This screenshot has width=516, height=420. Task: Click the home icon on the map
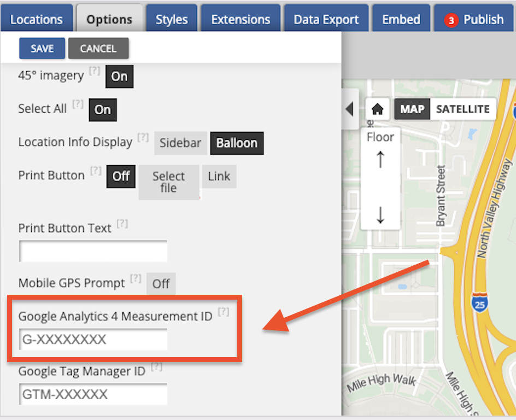coord(377,109)
